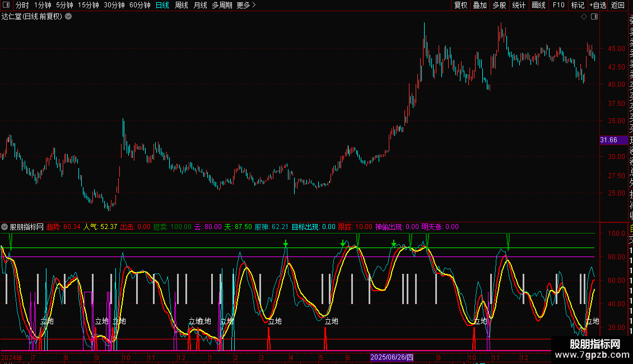The image size is (633, 364).
Task: Expand the 达仁堂 stock title dropdown arrow
Action: click(x=68, y=16)
